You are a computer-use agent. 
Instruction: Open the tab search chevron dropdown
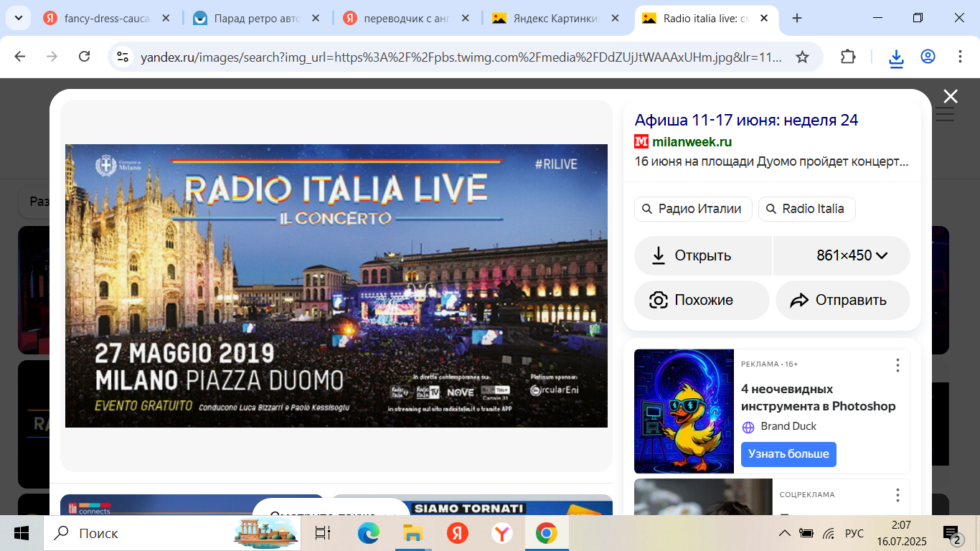(x=19, y=18)
